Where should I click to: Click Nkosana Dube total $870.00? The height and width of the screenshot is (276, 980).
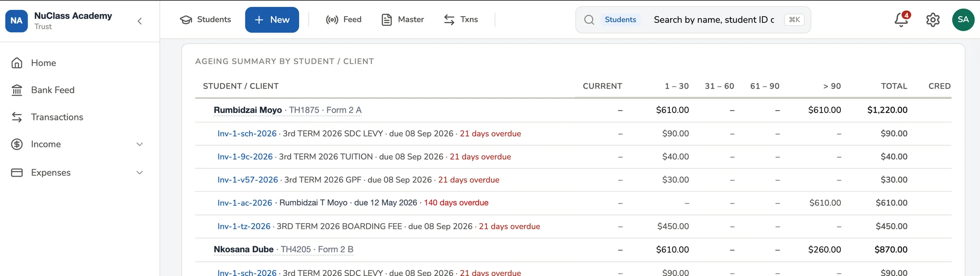click(x=891, y=250)
